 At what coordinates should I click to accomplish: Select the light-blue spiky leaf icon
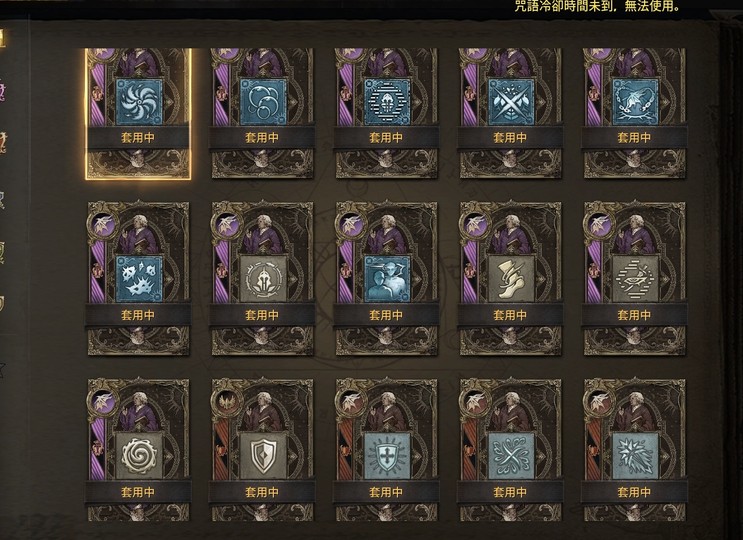coord(635,456)
